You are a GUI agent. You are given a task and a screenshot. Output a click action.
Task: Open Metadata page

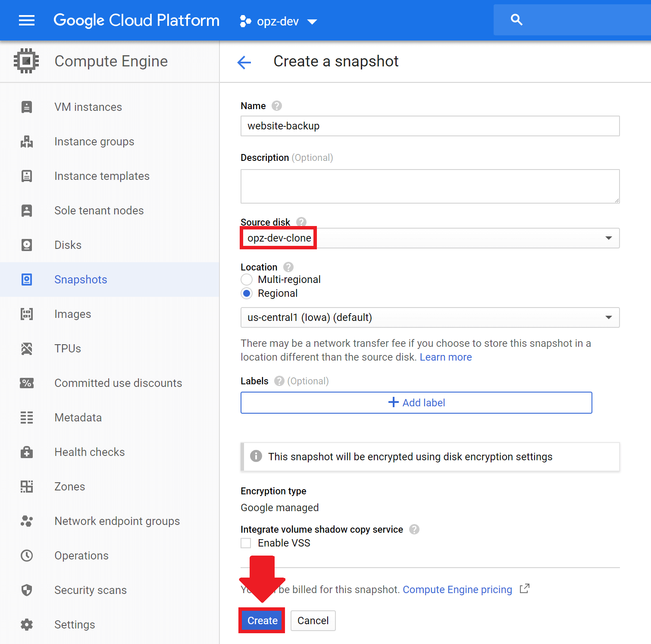pyautogui.click(x=110, y=418)
